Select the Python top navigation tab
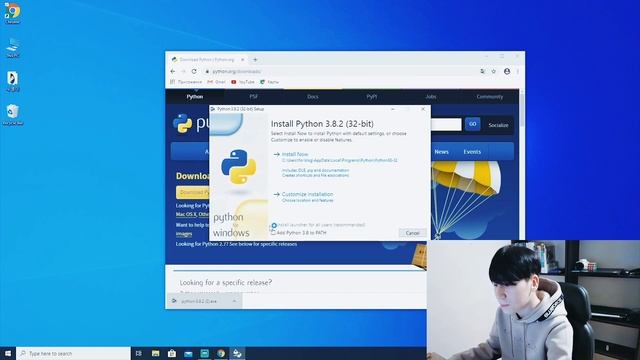640x360 pixels. [195, 97]
